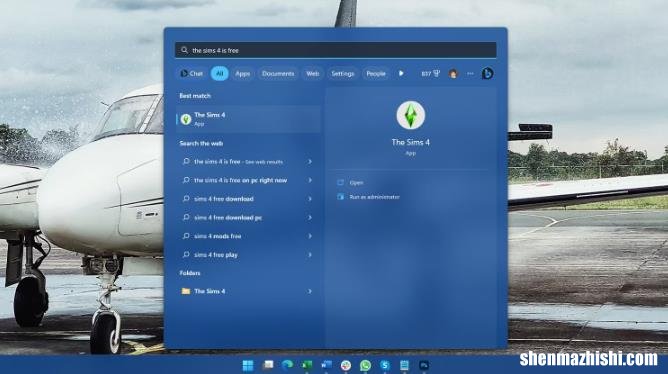Screen dimensions: 668x374
Task: Click the 'sims 4 free download' suggestion
Action: 248,199
